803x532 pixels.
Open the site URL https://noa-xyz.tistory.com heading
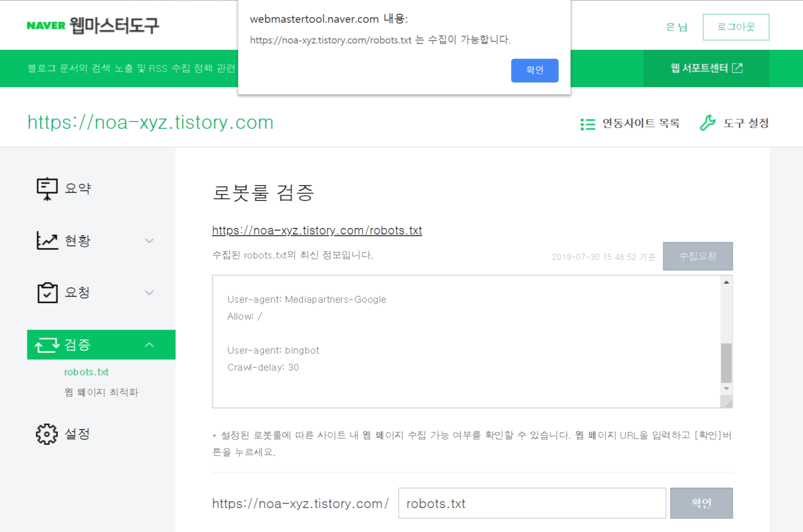(x=150, y=122)
